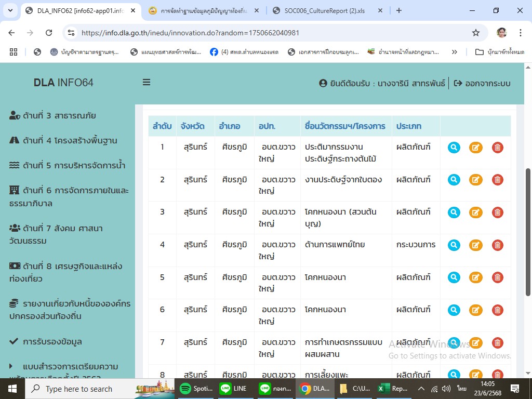
Task: Open LINE from the Windows taskbar
Action: 233,389
